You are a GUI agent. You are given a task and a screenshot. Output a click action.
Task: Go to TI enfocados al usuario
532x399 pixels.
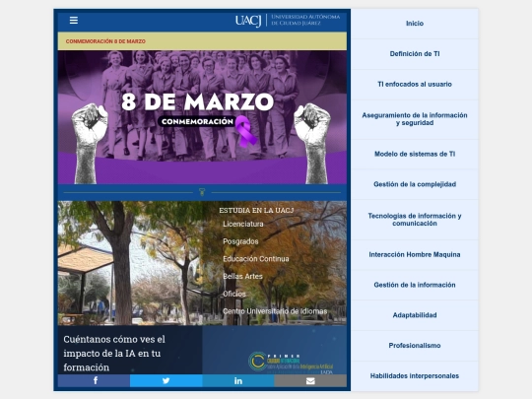tap(415, 84)
